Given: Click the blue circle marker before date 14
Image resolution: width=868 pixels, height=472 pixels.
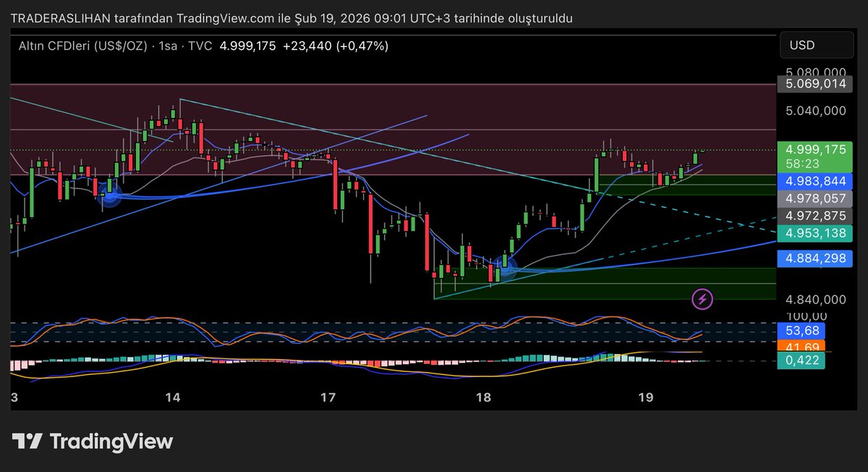Looking at the screenshot, I should pyautogui.click(x=110, y=194).
